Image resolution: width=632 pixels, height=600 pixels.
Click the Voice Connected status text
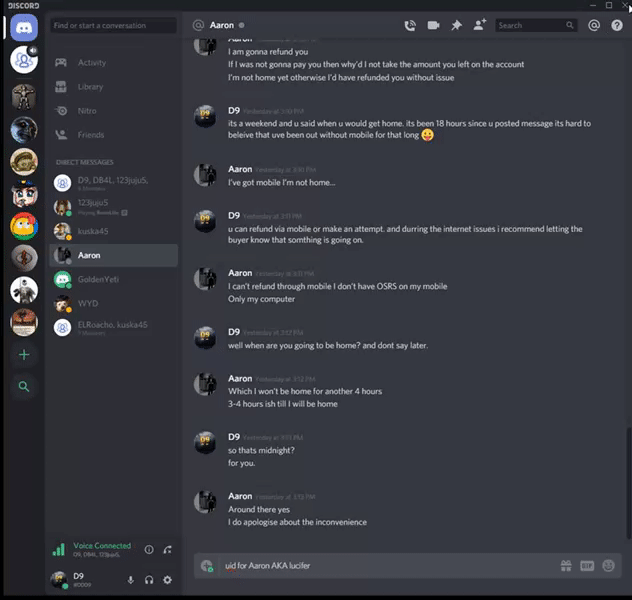tap(102, 546)
